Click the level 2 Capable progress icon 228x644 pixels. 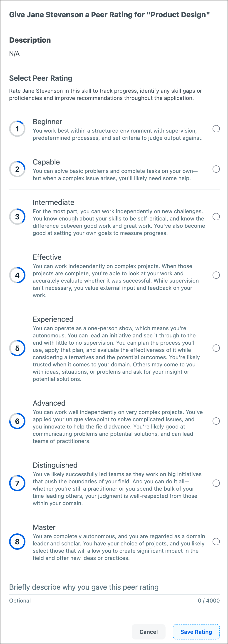17,169
